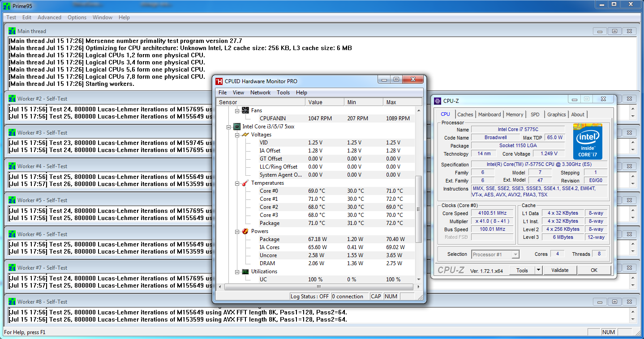
Task: Click the Max column header
Action: pos(403,102)
